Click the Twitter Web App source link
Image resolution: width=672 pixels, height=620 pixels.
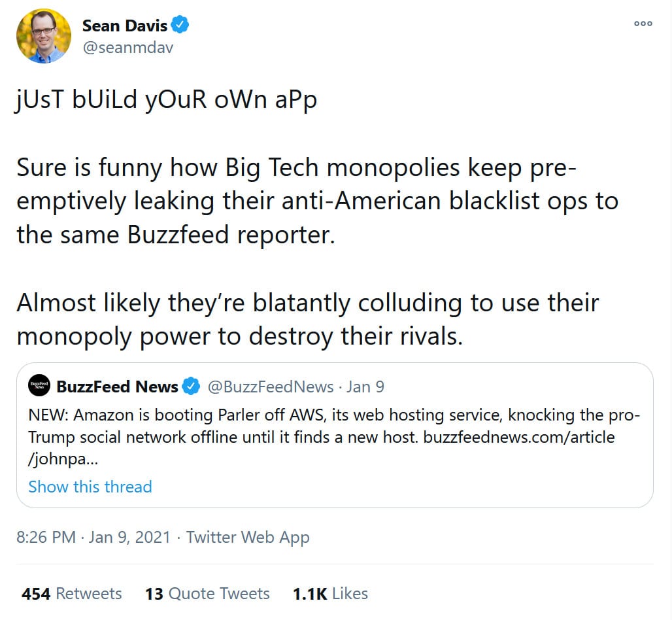[x=248, y=537]
